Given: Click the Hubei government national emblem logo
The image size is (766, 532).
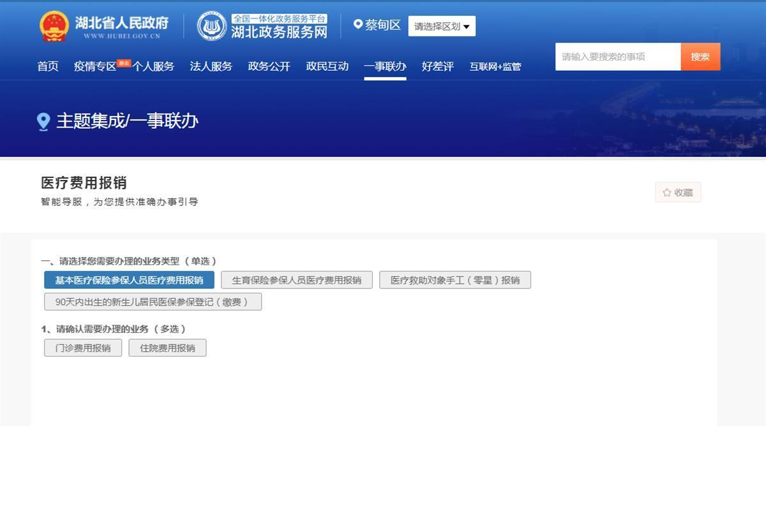Looking at the screenshot, I should (x=54, y=26).
